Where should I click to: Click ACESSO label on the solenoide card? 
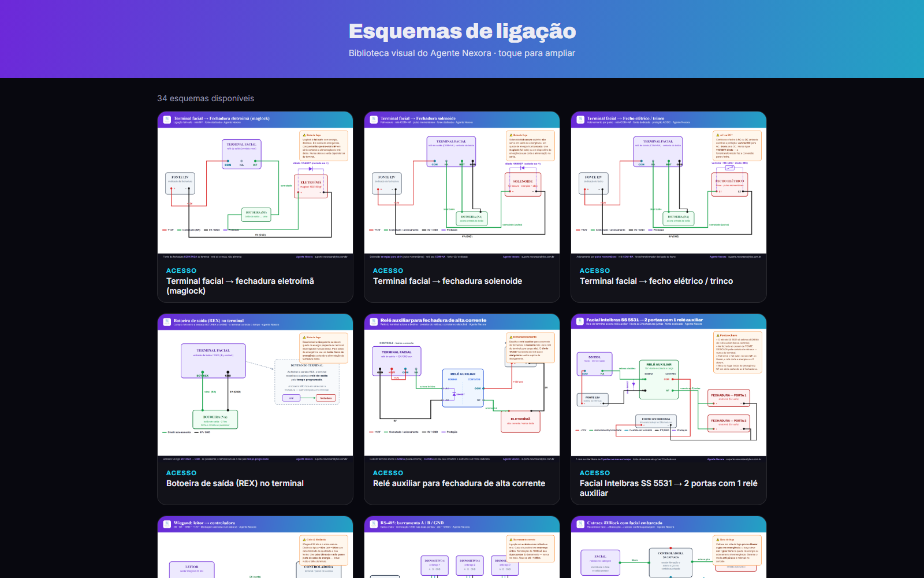tap(388, 271)
